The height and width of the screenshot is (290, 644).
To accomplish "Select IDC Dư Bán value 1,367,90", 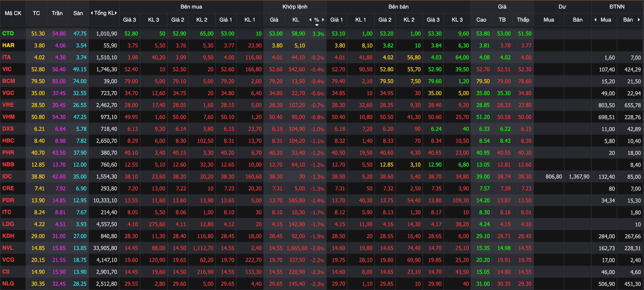I will 579,176.
